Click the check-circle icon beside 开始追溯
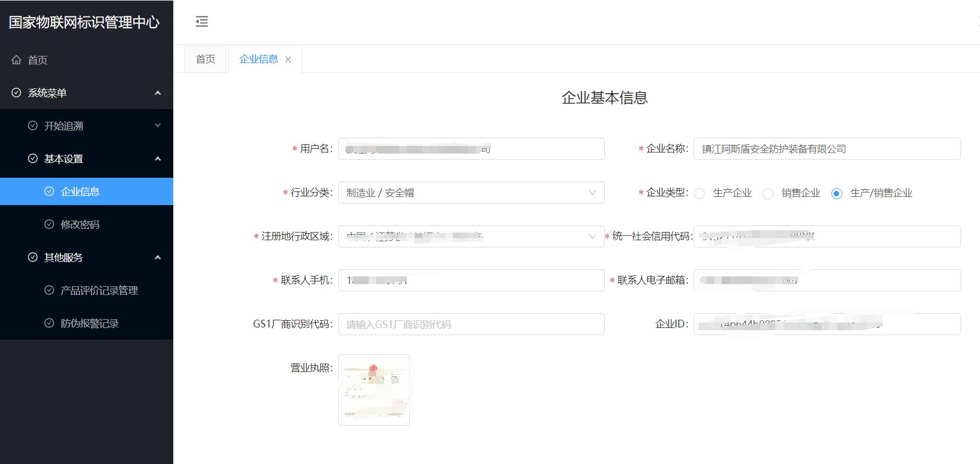Image resolution: width=980 pixels, height=464 pixels. point(33,126)
